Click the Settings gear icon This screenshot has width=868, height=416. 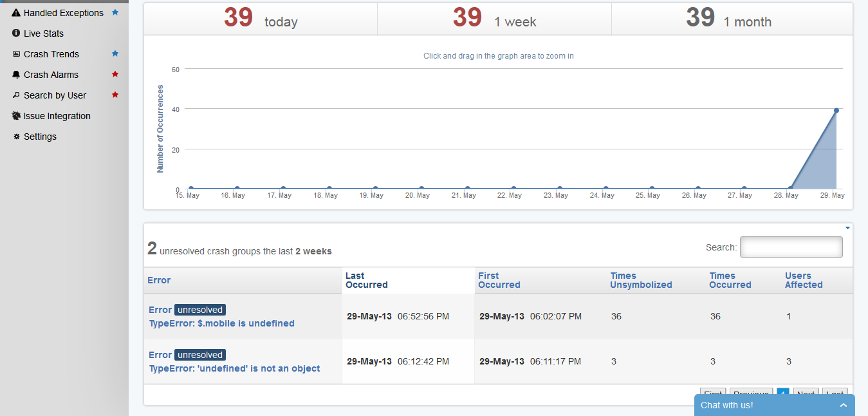(17, 137)
